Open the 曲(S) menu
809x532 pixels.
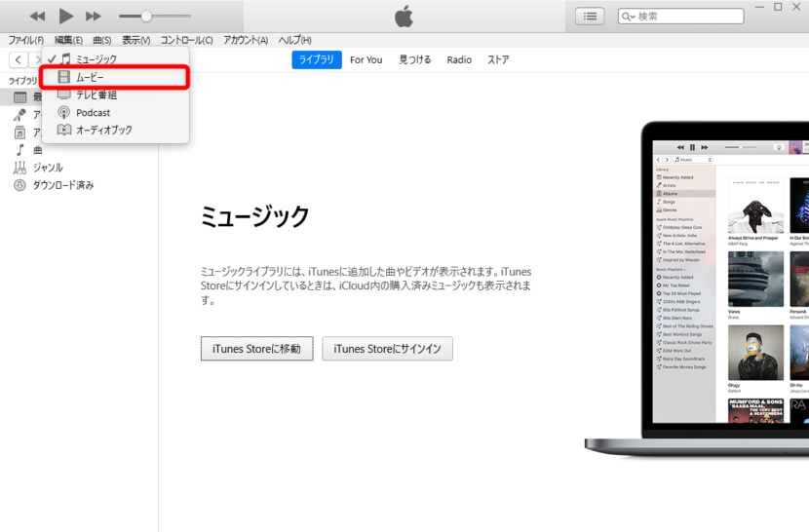coord(102,40)
